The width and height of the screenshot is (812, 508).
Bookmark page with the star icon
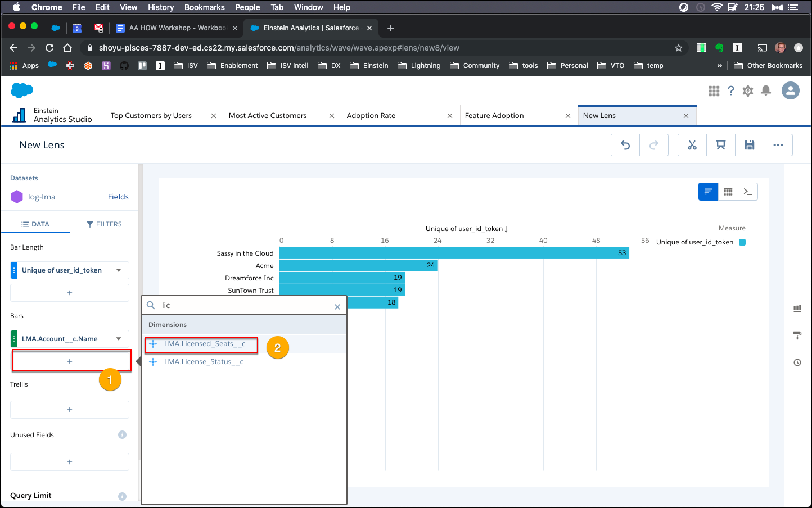tap(679, 48)
